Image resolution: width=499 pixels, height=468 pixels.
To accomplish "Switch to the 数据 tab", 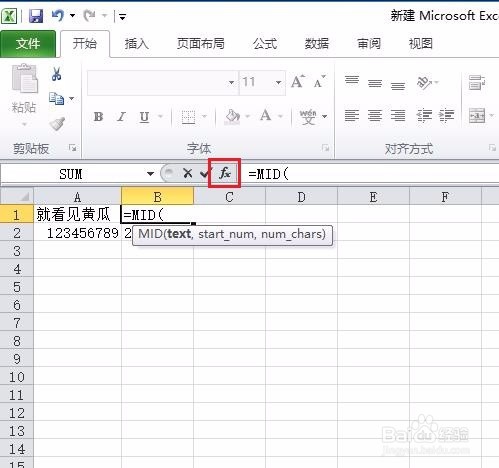I will point(317,44).
